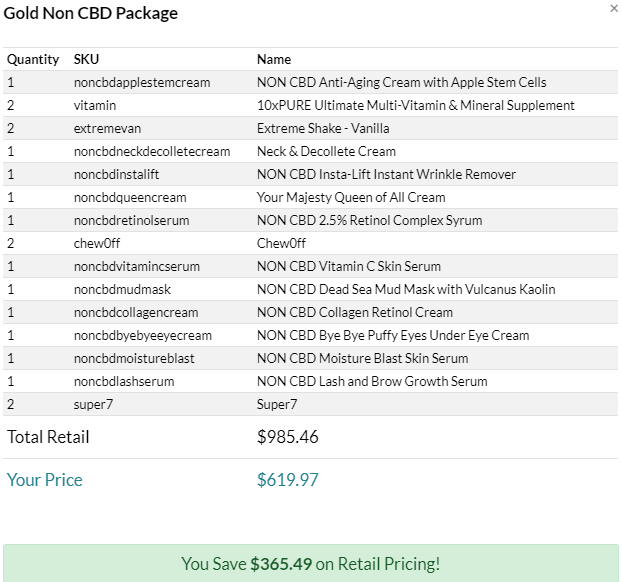
Task: Click NON CBD 2.5% Retinol Complex Syrum
Action: click(x=369, y=221)
